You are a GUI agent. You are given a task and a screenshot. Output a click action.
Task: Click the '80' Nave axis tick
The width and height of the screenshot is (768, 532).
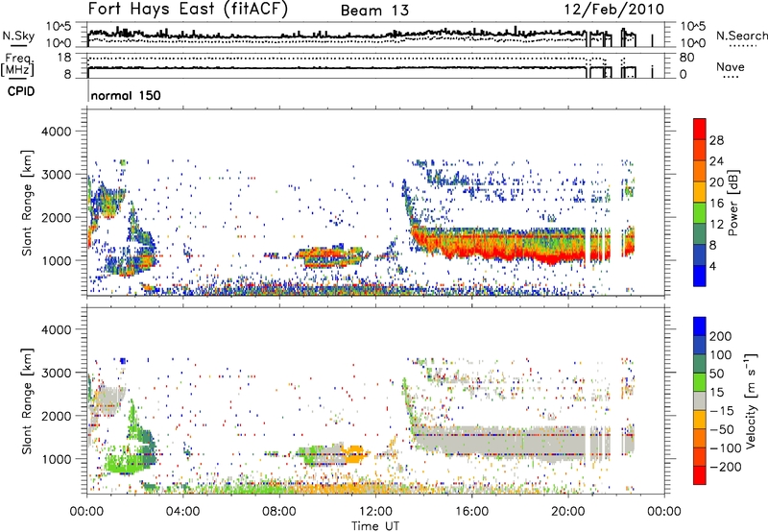click(686, 58)
